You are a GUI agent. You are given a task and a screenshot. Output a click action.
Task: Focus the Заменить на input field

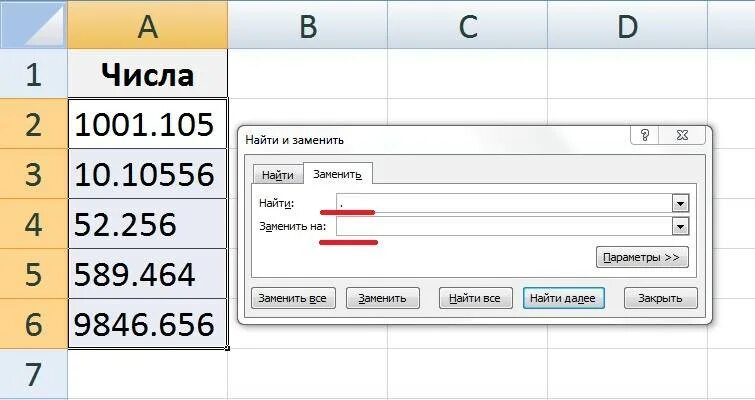504,226
